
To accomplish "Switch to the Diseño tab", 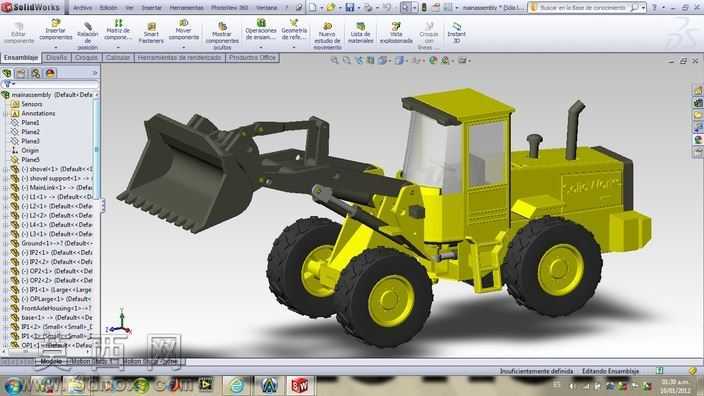I will tap(57, 58).
